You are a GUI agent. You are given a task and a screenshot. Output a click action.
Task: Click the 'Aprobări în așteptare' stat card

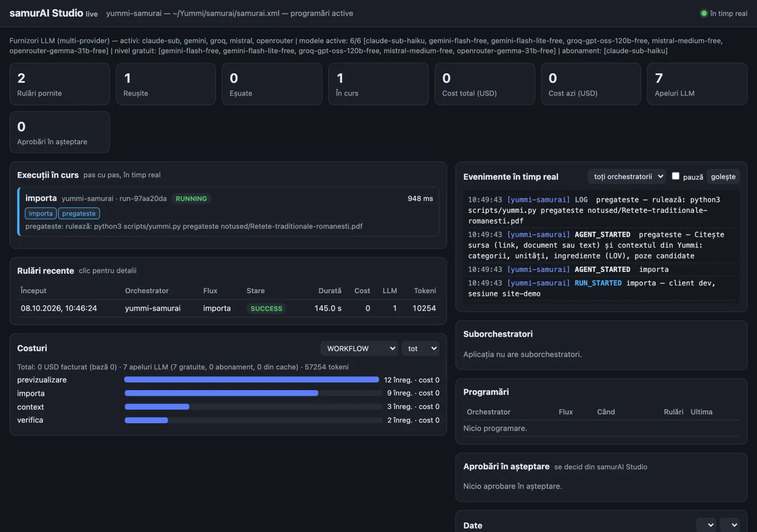[60, 132]
